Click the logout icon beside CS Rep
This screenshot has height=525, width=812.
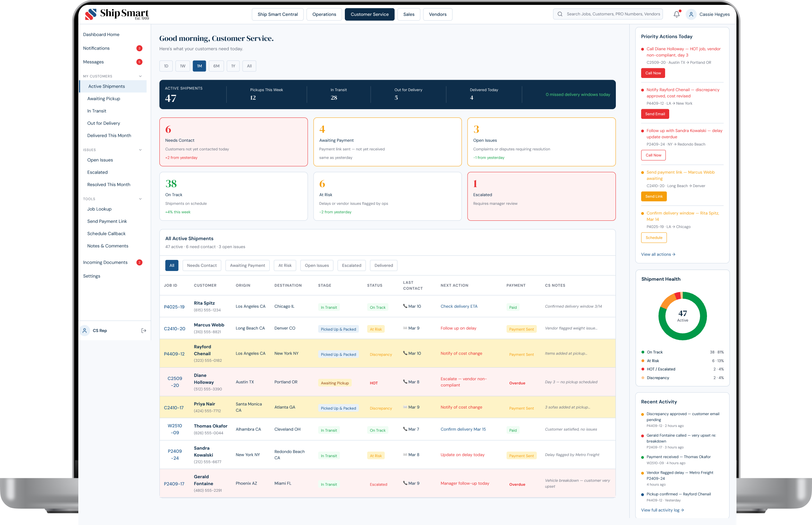tap(144, 331)
